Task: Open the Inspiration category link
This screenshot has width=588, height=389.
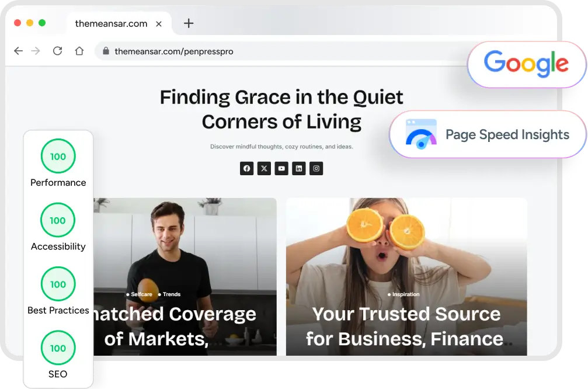Action: click(x=403, y=294)
